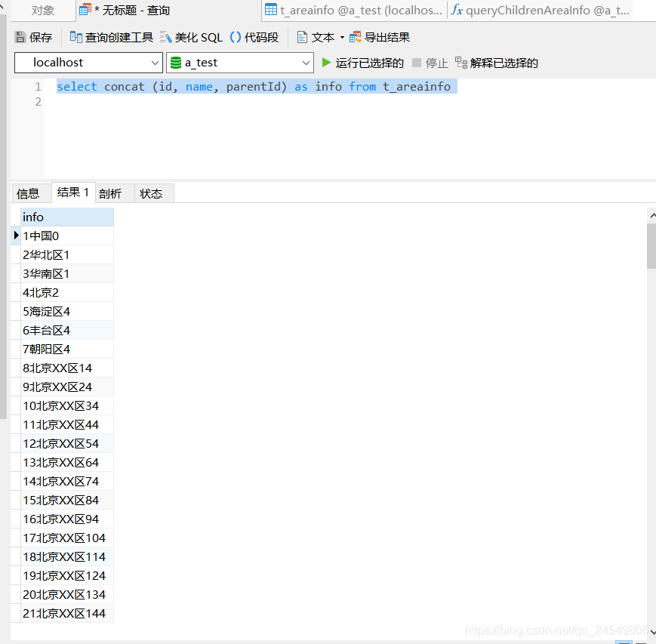Screen dimensions: 656x644
Task: Switch to the 对象 objects tab
Action: point(42,10)
